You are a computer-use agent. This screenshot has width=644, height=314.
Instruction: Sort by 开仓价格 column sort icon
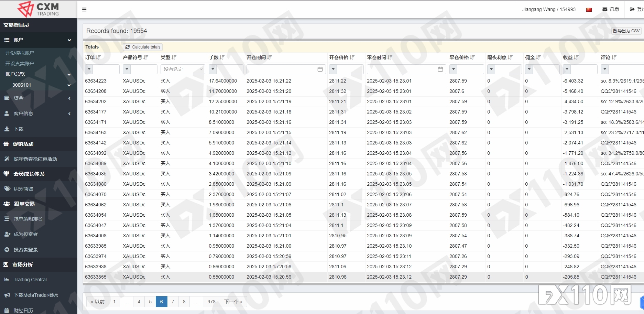tap(352, 57)
